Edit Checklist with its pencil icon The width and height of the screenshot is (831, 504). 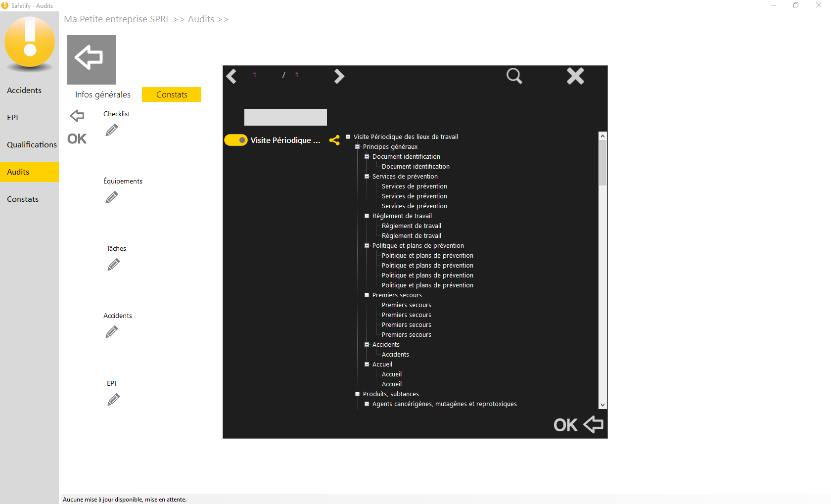click(x=112, y=130)
